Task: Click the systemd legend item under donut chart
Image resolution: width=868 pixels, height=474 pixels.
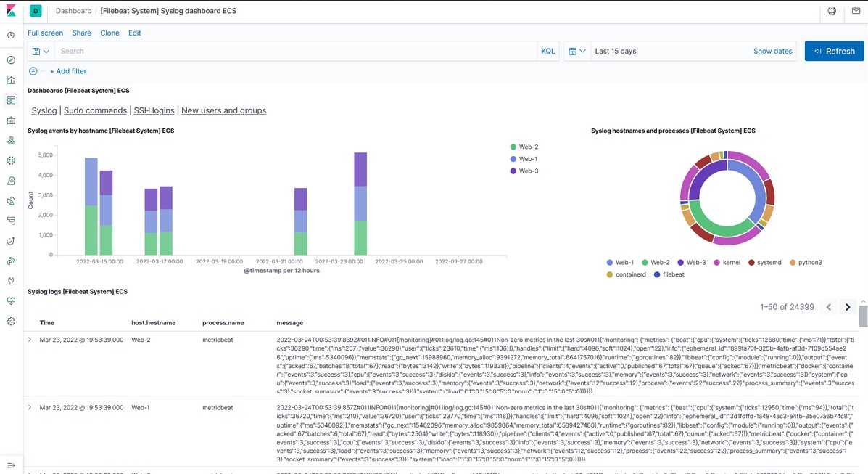Action: pyautogui.click(x=765, y=263)
